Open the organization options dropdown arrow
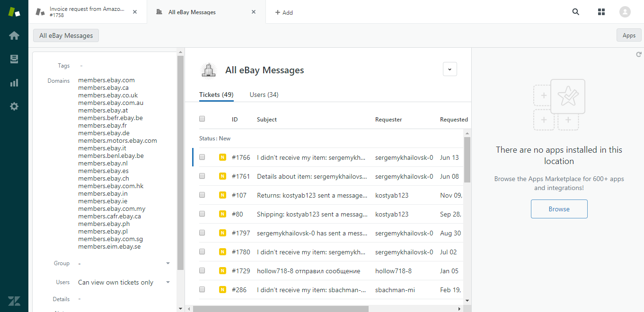The image size is (644, 312). tap(450, 69)
